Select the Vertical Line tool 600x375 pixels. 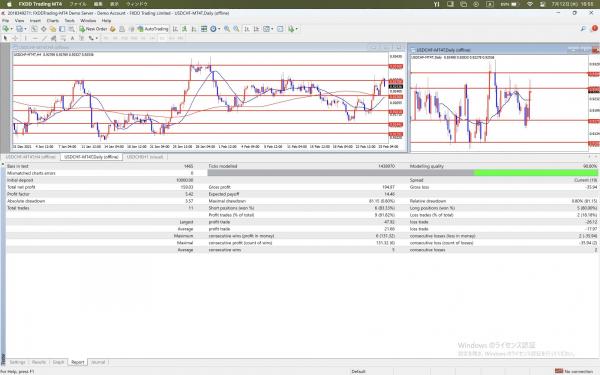click(x=25, y=38)
